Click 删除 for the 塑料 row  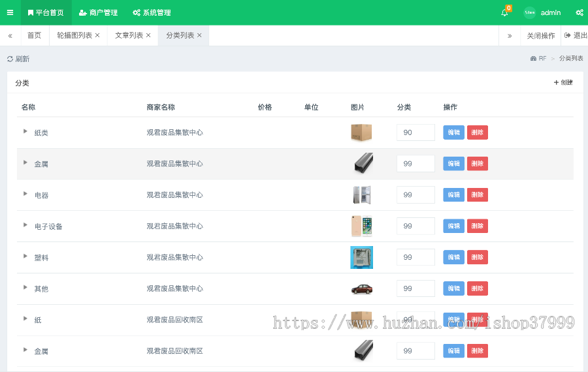click(x=478, y=257)
